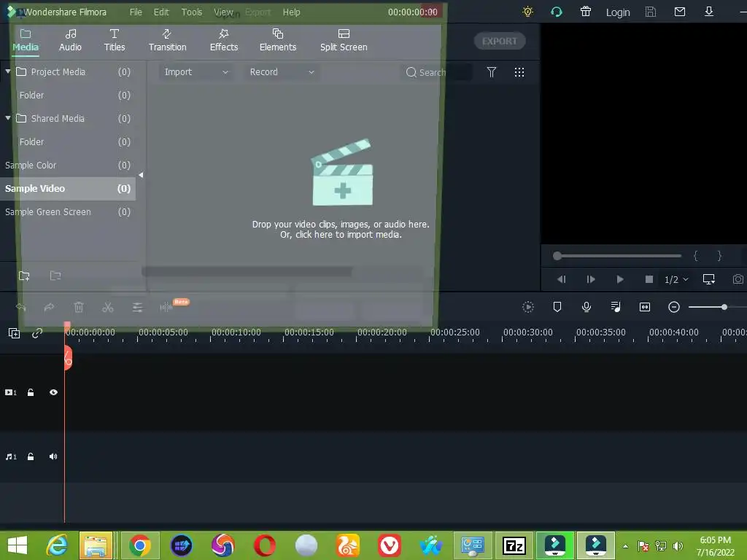Collapse the Project Media tree
747x560 pixels.
[x=7, y=71]
